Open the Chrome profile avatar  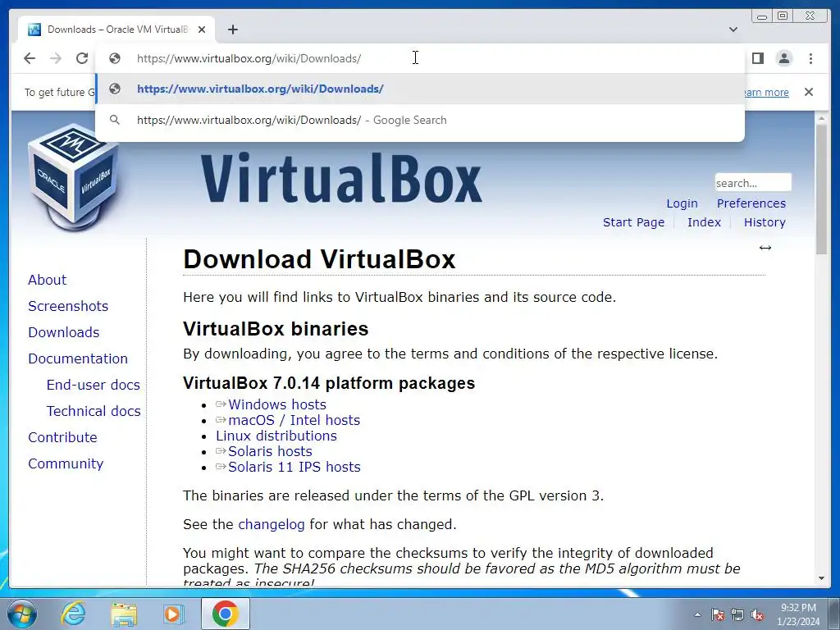tap(783, 58)
